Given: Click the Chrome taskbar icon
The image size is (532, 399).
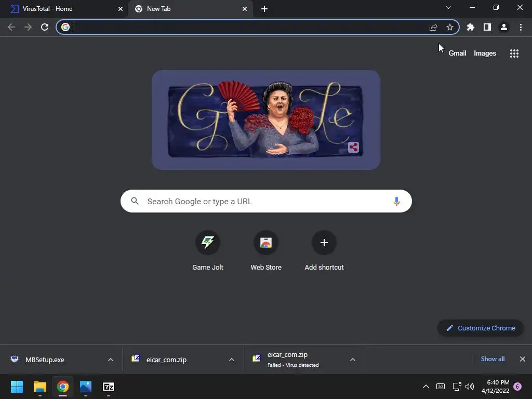Looking at the screenshot, I should pyautogui.click(x=63, y=387).
